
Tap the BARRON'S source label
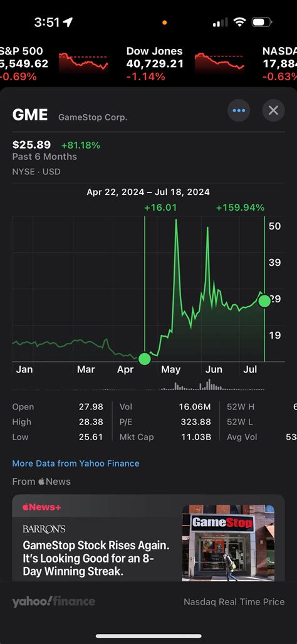pos(44,529)
